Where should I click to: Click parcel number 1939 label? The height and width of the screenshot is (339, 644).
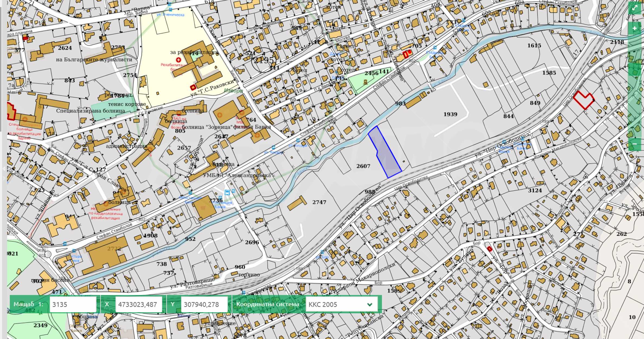pyautogui.click(x=450, y=114)
